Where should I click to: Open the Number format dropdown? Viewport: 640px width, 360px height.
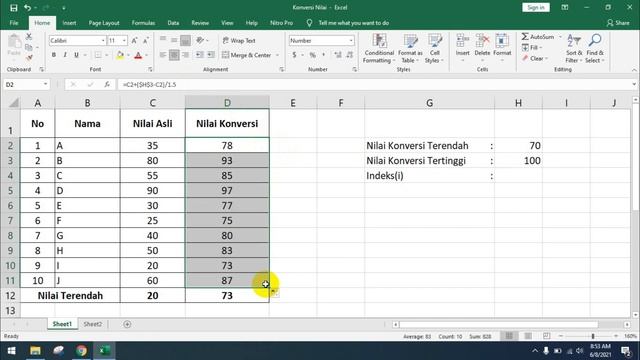tap(351, 40)
